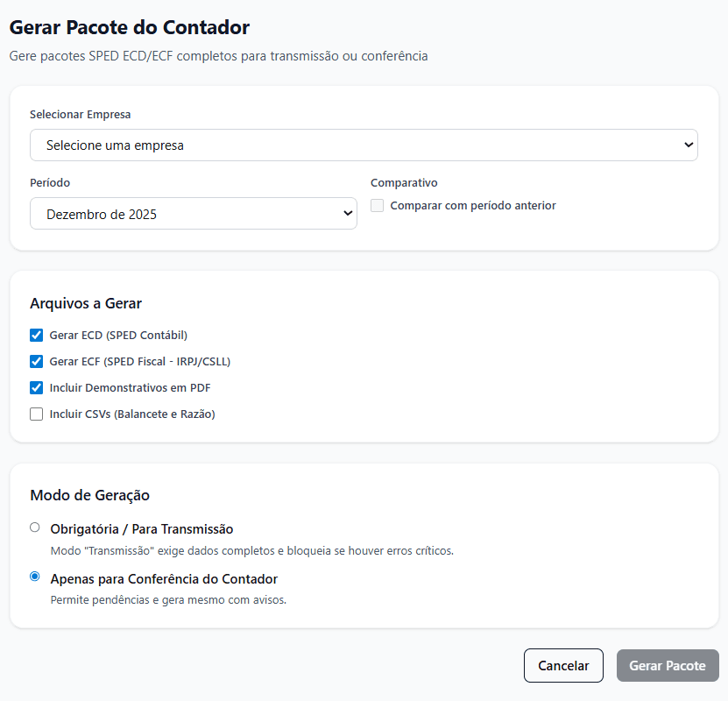This screenshot has height=701, width=728.
Task: Click the 'Selecionar Empresa' field label
Action: click(81, 115)
